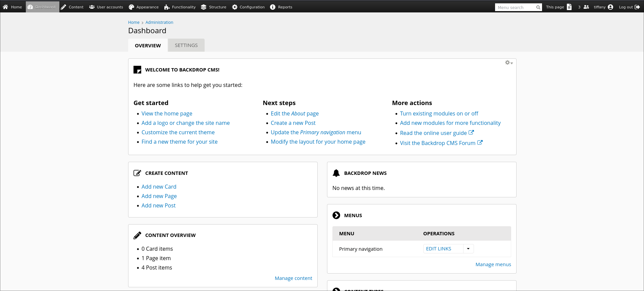This screenshot has height=291, width=644.
Task: Select the Overview tab
Action: pyautogui.click(x=148, y=46)
